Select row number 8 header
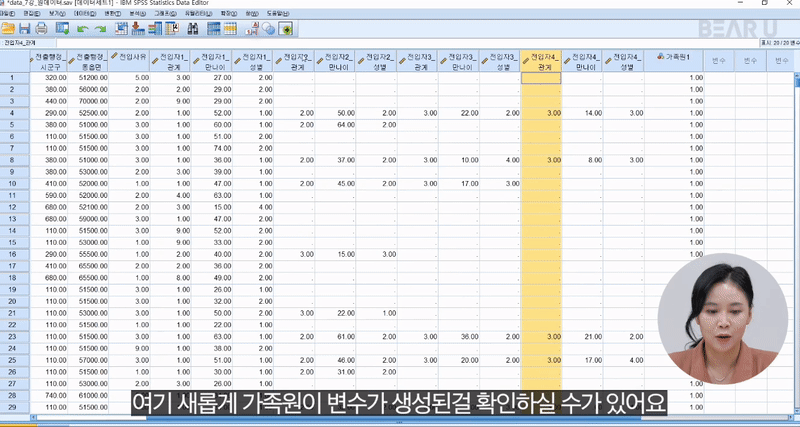800x427 pixels. tap(15, 160)
